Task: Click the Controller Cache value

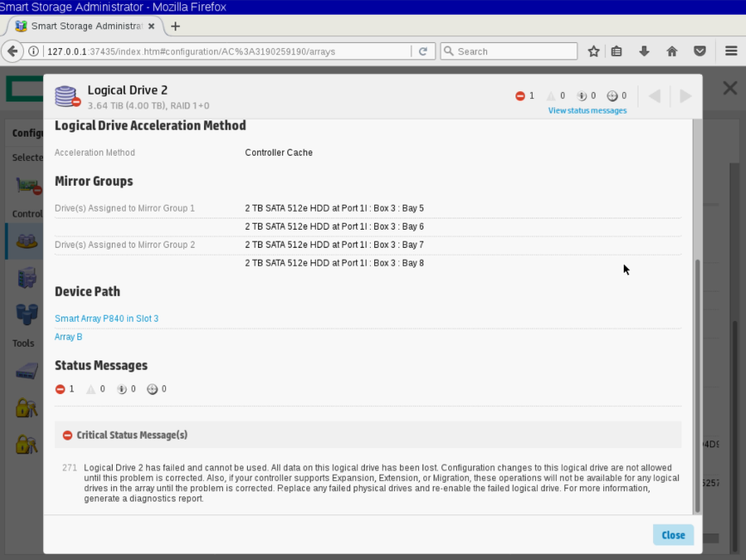Action: pyautogui.click(x=279, y=153)
